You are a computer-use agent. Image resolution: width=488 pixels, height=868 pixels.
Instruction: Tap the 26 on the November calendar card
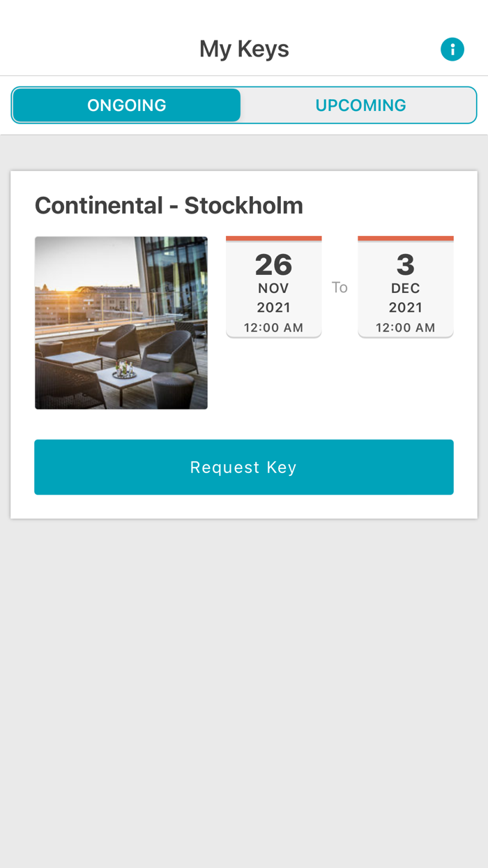[x=274, y=264]
